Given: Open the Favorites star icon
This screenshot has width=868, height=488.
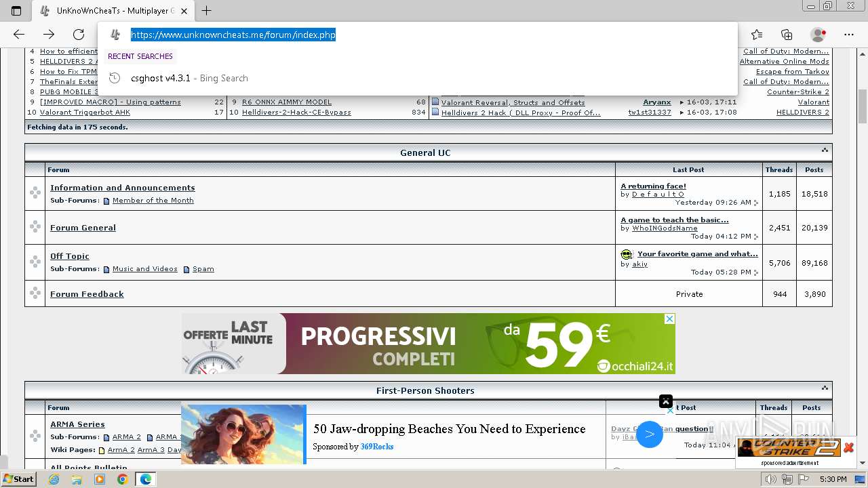Looking at the screenshot, I should coord(757,35).
